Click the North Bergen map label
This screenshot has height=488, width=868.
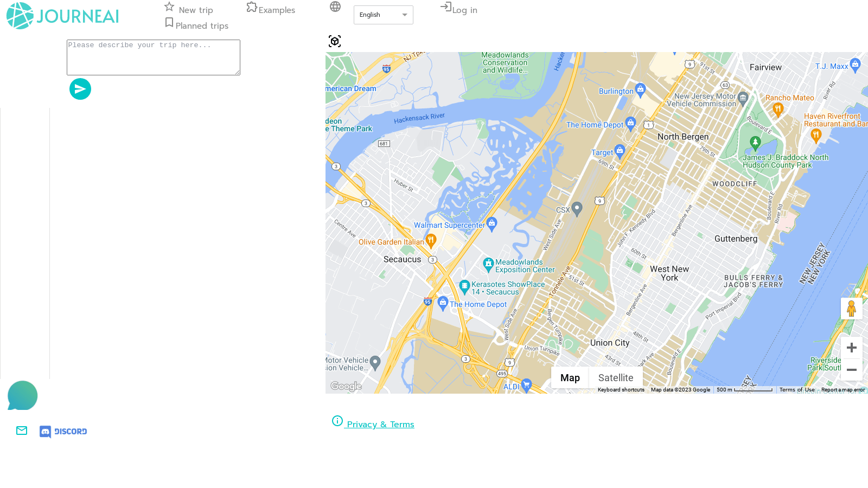point(683,137)
